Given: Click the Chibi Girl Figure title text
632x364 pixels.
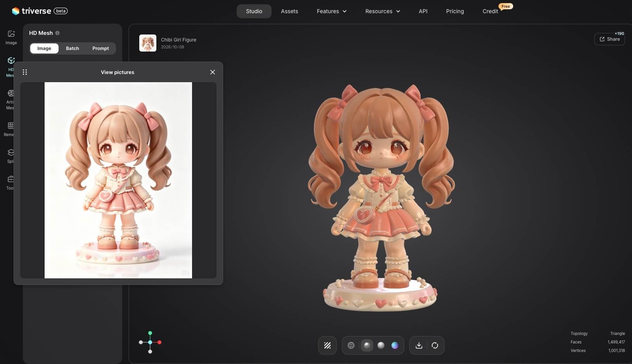Looking at the screenshot, I should [x=178, y=40].
